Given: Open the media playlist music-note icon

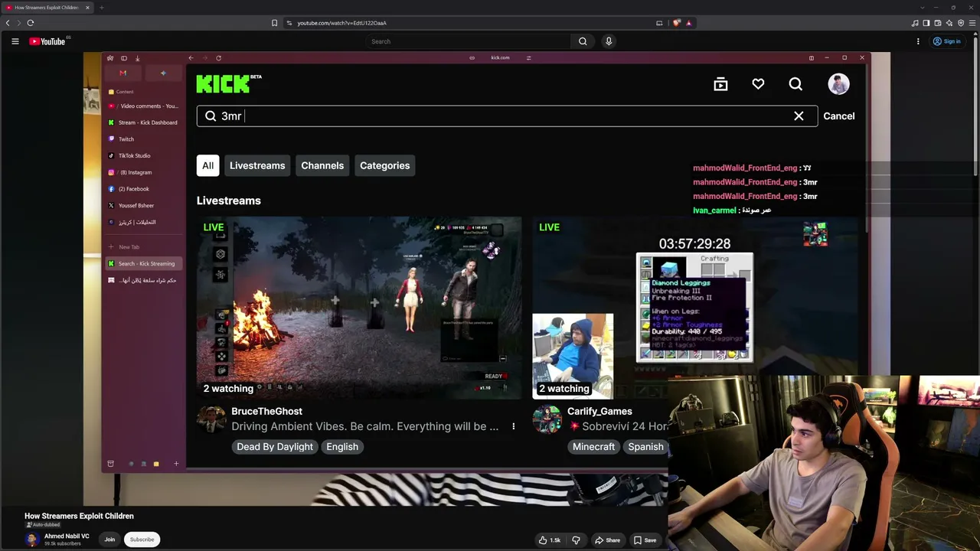Looking at the screenshot, I should click(915, 23).
